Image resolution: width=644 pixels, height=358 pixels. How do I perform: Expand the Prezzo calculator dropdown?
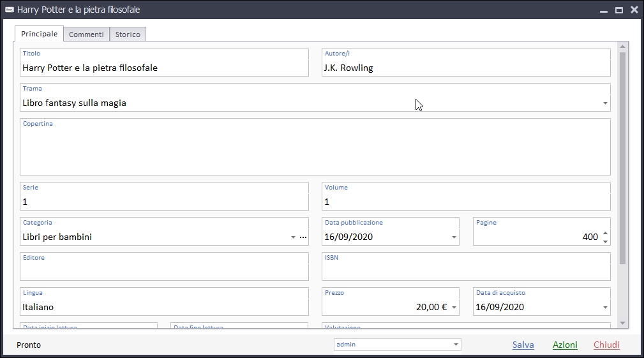coord(454,308)
